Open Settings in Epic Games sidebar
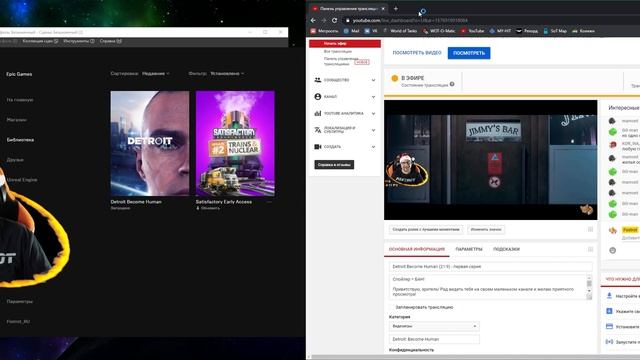The height and width of the screenshot is (360, 640). click(x=20, y=301)
